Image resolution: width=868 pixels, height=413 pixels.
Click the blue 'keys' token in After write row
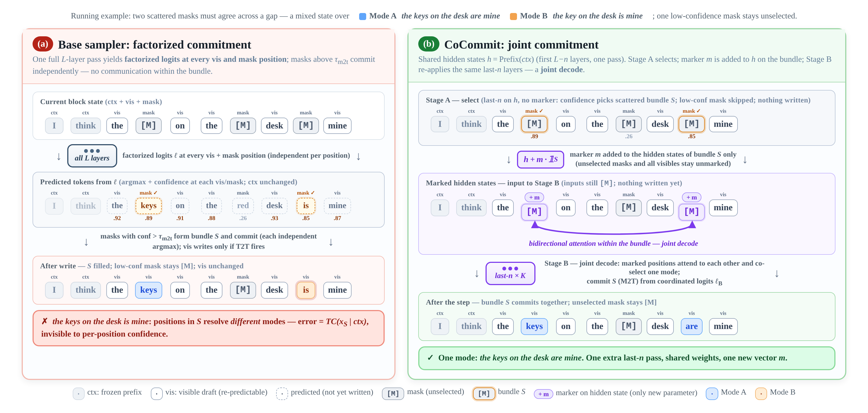click(x=149, y=290)
